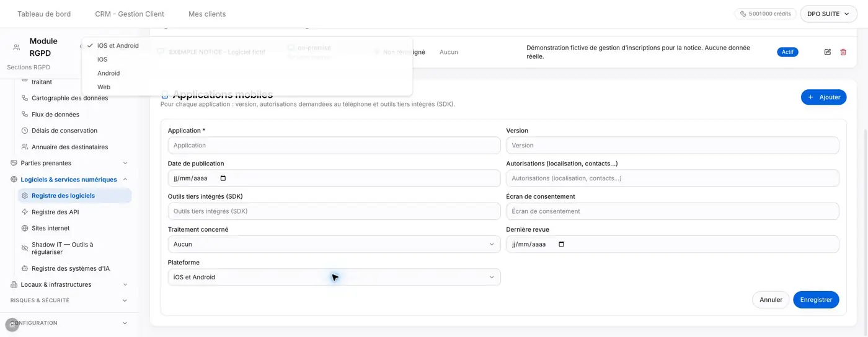Click the Registre des logiciels gear icon
The width and height of the screenshot is (868, 337).
point(25,196)
